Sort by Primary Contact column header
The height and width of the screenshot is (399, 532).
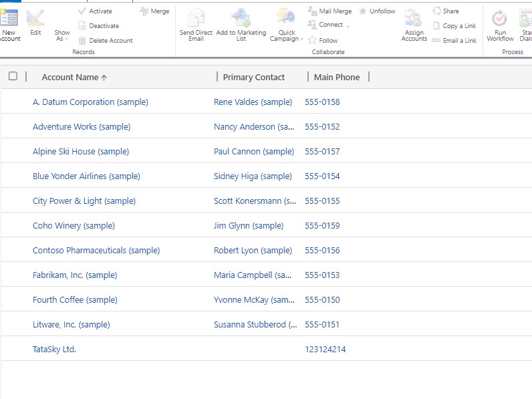[254, 78]
